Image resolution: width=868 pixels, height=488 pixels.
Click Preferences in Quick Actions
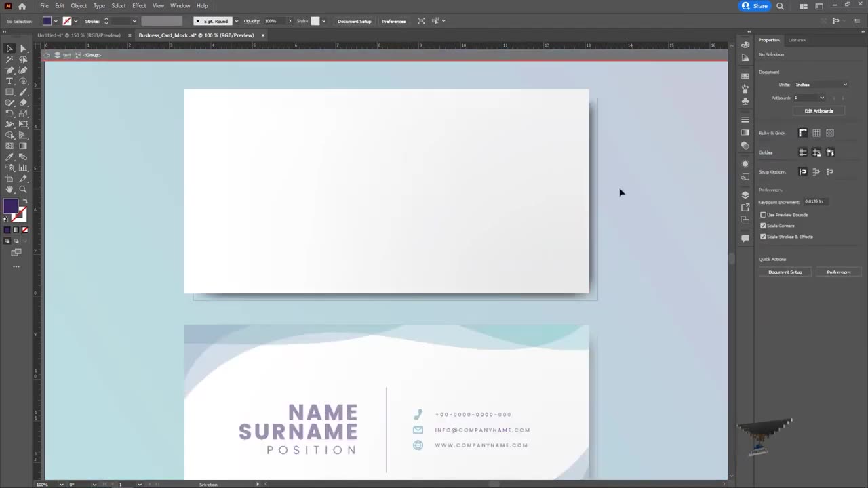tap(838, 272)
